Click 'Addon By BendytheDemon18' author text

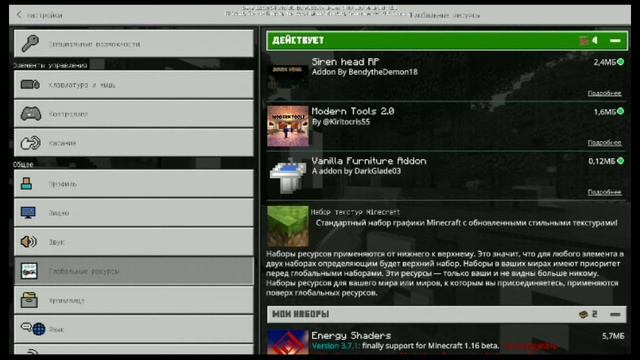click(x=364, y=72)
